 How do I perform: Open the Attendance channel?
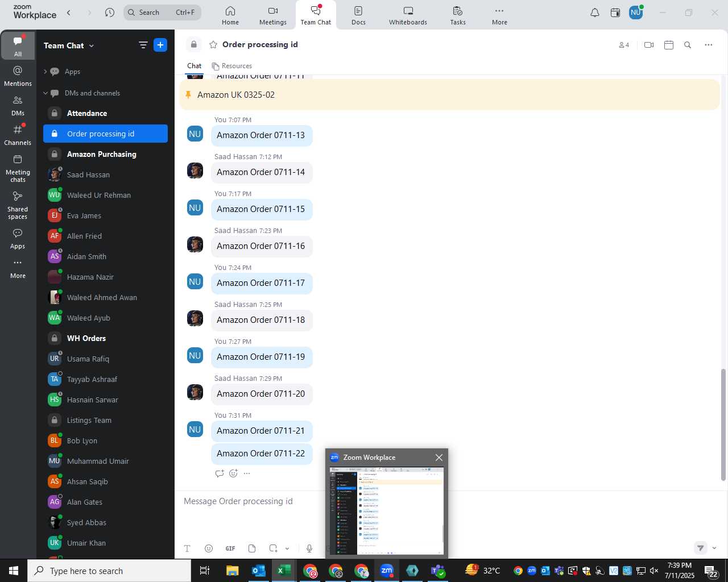[x=106, y=113]
